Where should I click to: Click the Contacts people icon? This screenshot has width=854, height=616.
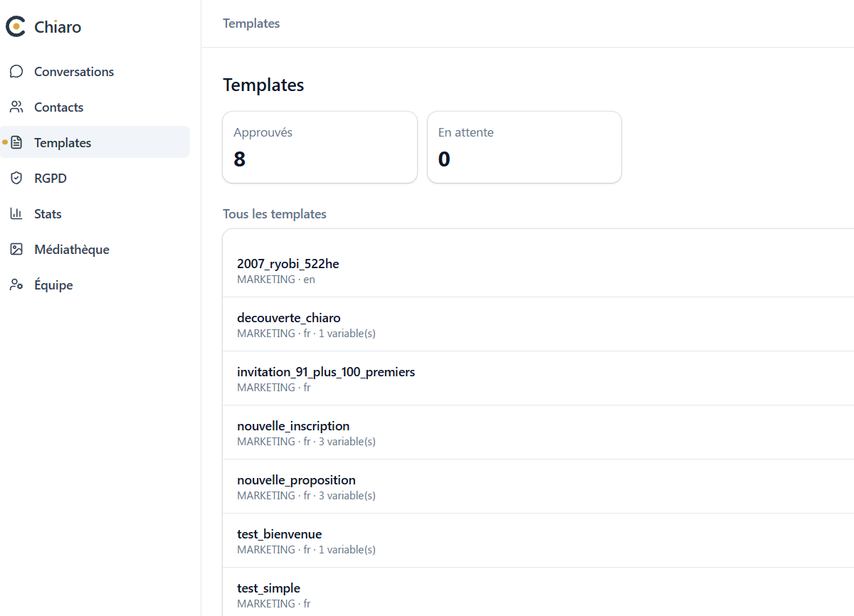[x=16, y=107]
